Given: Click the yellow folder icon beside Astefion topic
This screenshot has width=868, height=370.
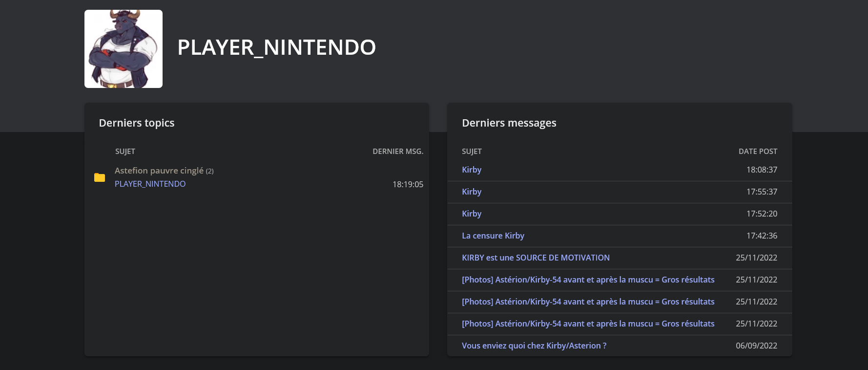Looking at the screenshot, I should click(100, 177).
